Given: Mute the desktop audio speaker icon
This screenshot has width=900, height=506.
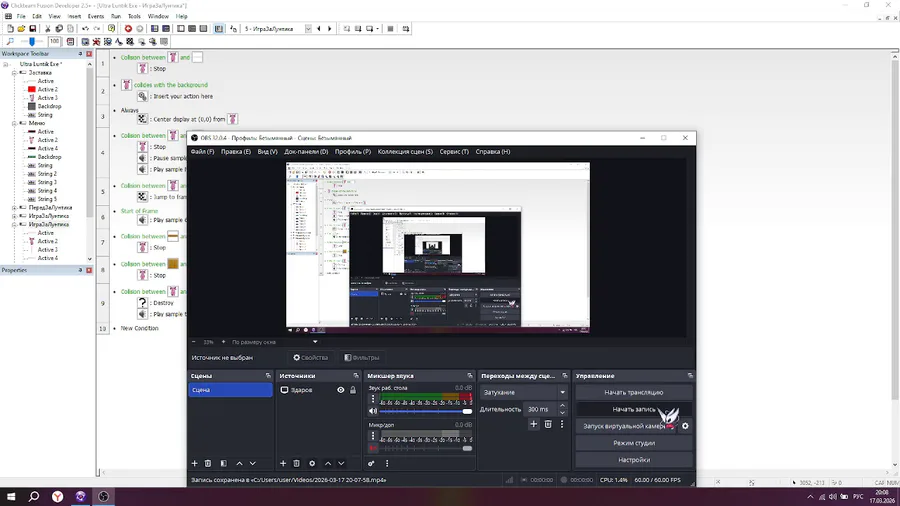Looking at the screenshot, I should (373, 411).
